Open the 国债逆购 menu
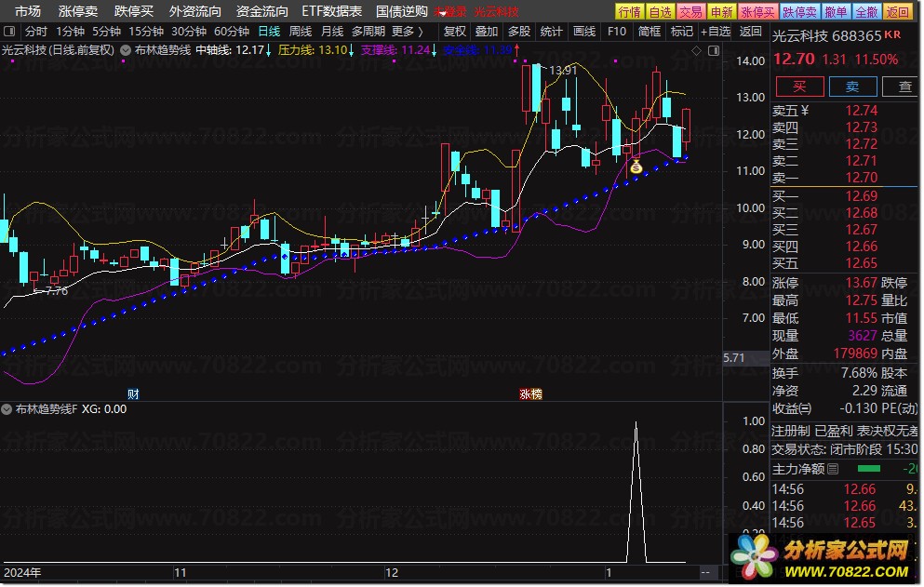The height and width of the screenshot is (587, 924). 402,11
